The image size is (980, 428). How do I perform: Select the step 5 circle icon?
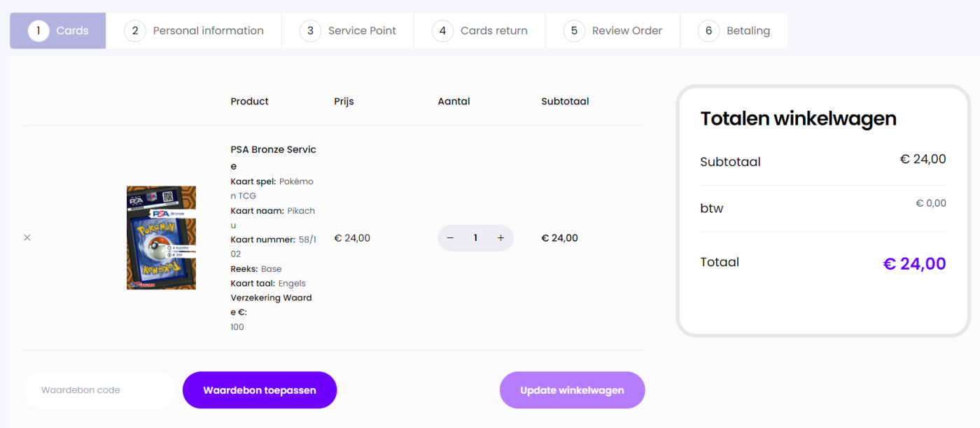pos(574,31)
